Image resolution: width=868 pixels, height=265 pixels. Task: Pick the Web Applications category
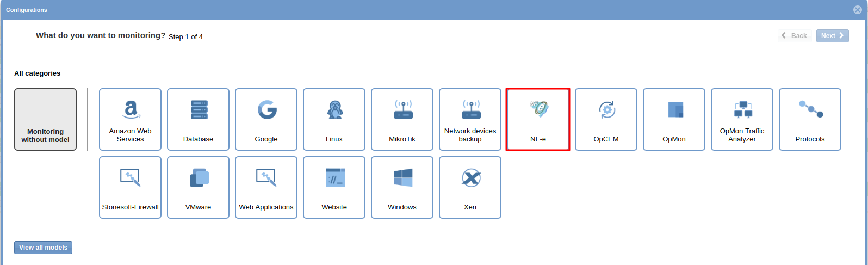[266, 187]
